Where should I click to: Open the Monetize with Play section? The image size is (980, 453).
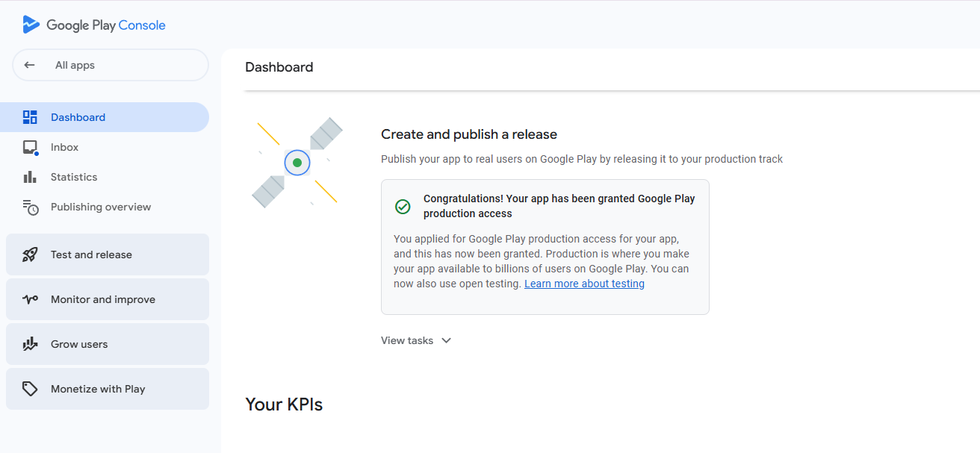point(98,389)
